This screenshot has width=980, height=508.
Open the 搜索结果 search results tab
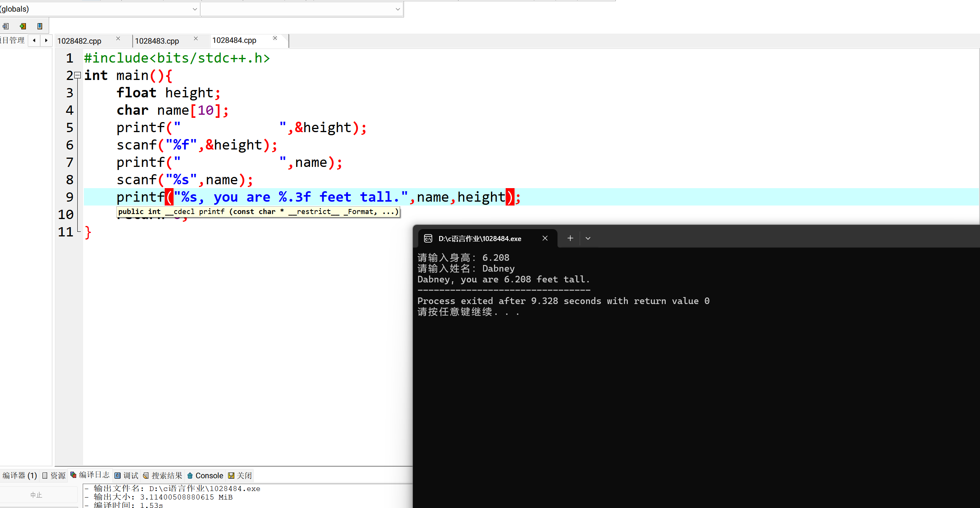(162, 476)
